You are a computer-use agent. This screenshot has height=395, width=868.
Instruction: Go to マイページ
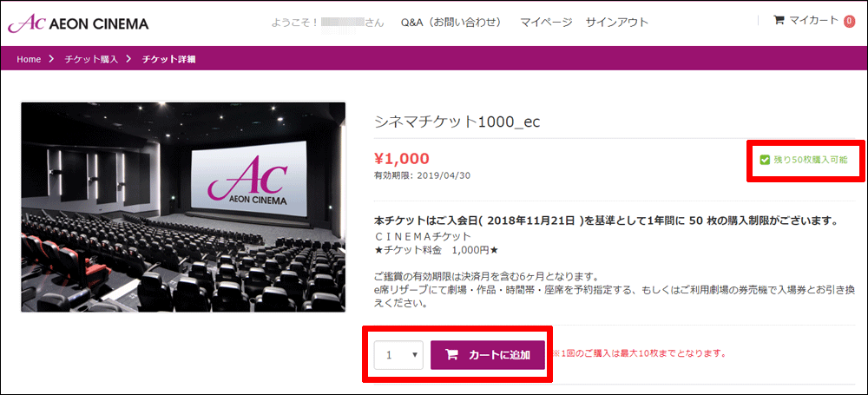click(546, 23)
